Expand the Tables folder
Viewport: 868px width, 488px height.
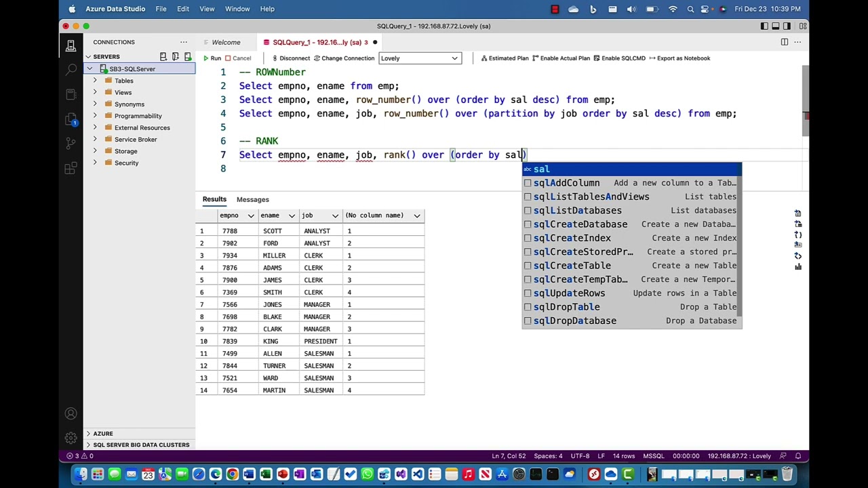point(95,81)
